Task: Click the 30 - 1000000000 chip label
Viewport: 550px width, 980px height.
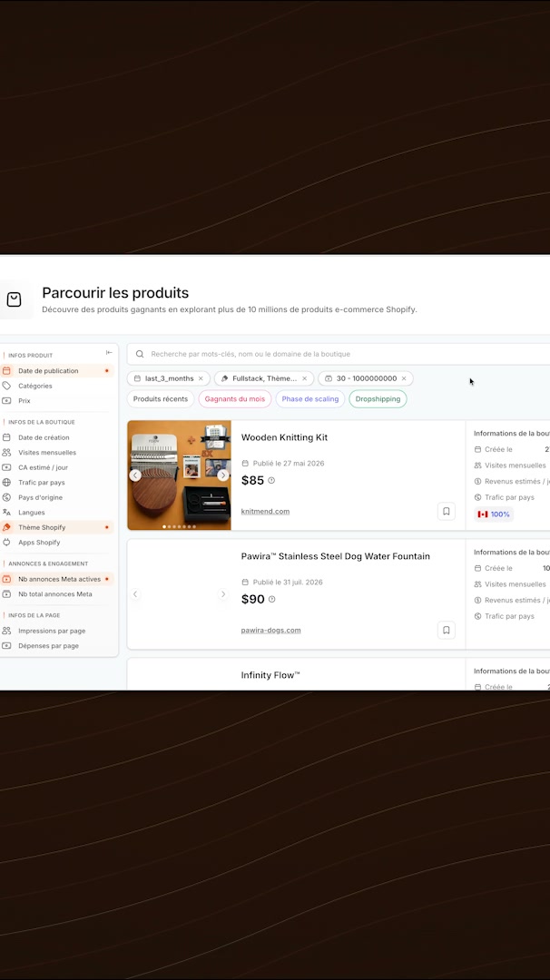Action: (367, 378)
